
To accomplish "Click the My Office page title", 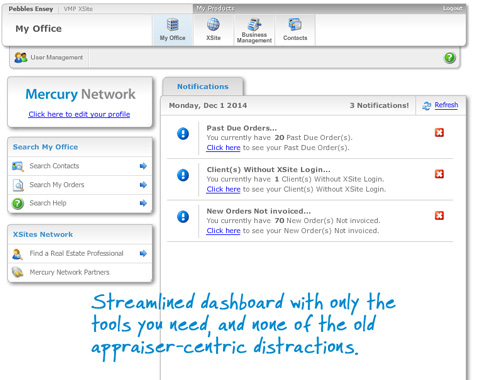I will 38,29.
